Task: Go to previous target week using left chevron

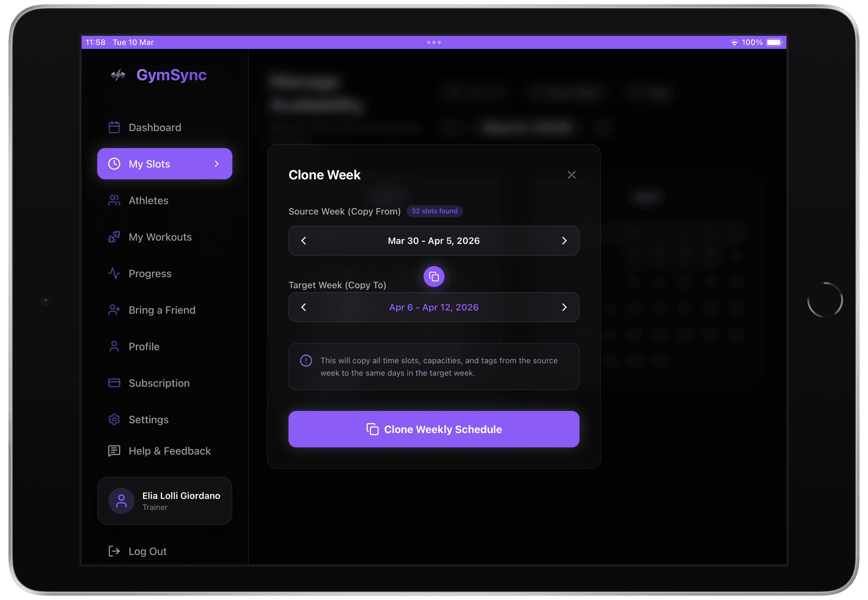Action: pos(303,307)
